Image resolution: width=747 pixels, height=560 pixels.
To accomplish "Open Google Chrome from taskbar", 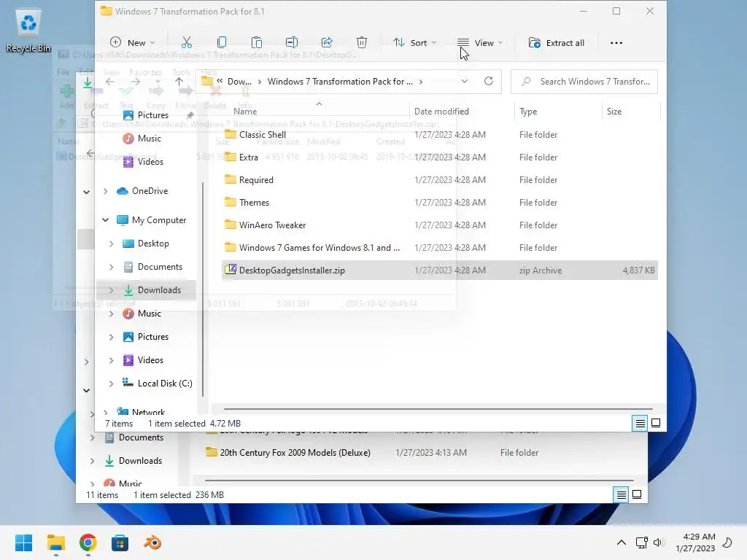I will click(88, 542).
